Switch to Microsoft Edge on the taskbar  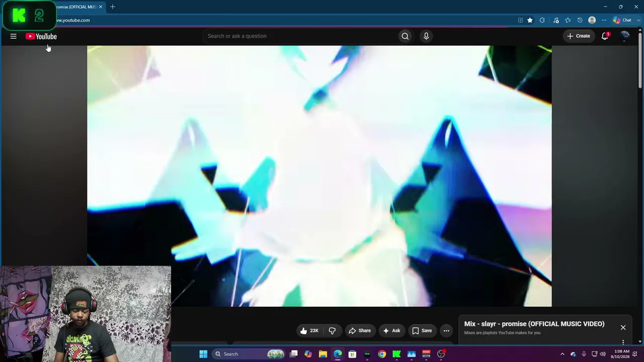tap(338, 354)
